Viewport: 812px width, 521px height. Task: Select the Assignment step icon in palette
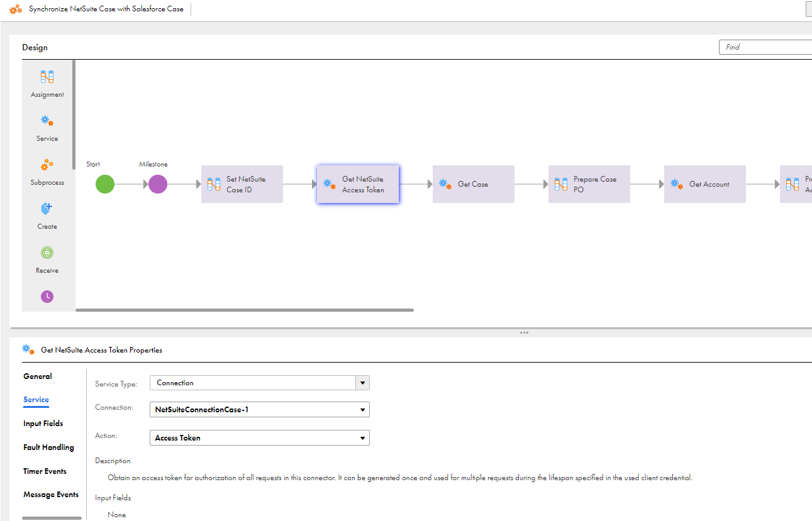(x=47, y=77)
